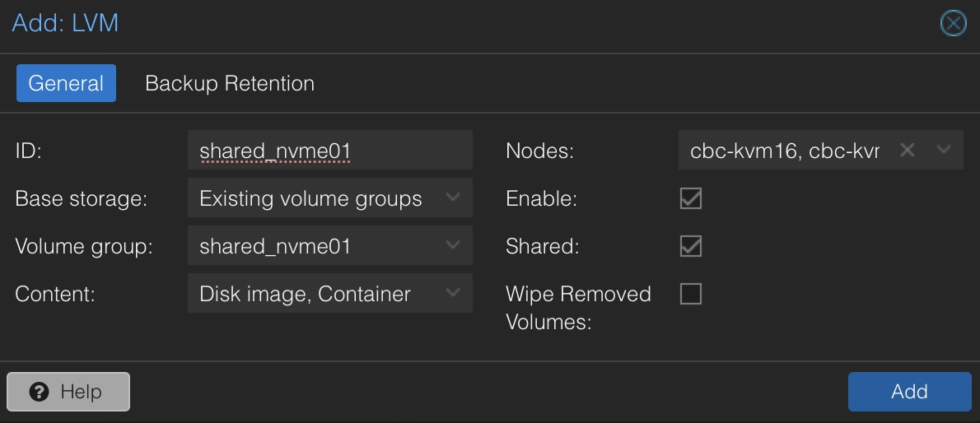Click the 'Add: LVM' dialog title
Viewport: 980px width, 423px height.
point(65,23)
